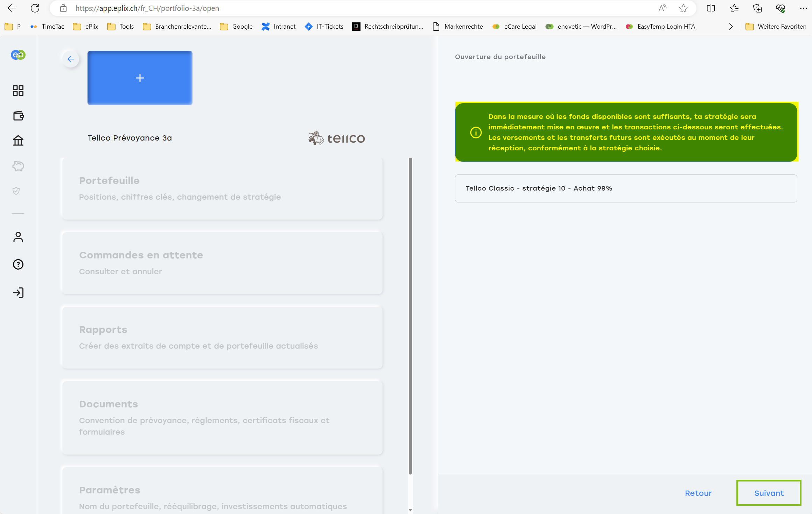Open browser favorites list icon
The height and width of the screenshot is (514, 812).
(734, 8)
